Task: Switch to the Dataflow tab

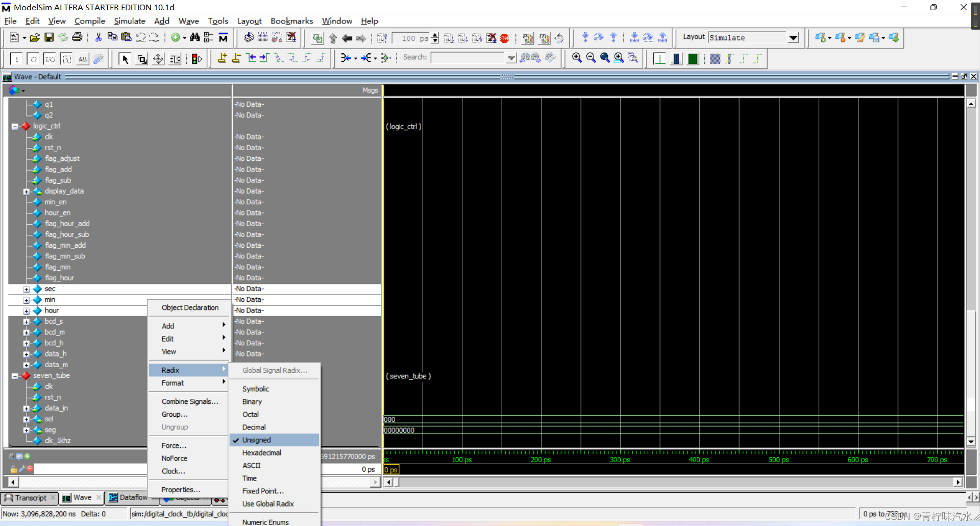Action: tap(131, 497)
